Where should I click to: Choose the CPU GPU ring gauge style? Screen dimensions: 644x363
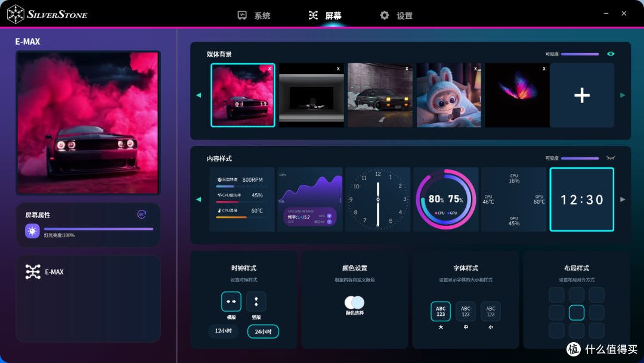[446, 200]
